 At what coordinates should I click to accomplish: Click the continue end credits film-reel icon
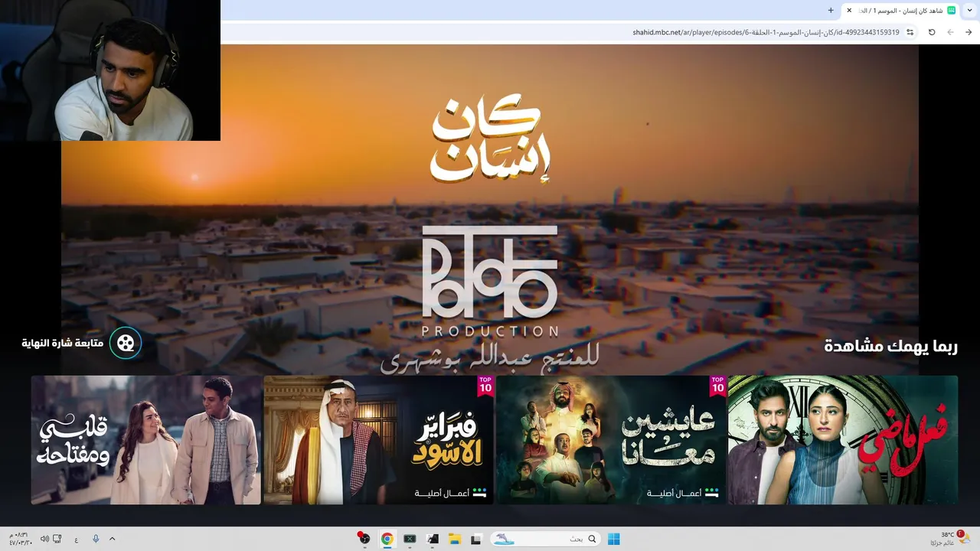(x=126, y=343)
